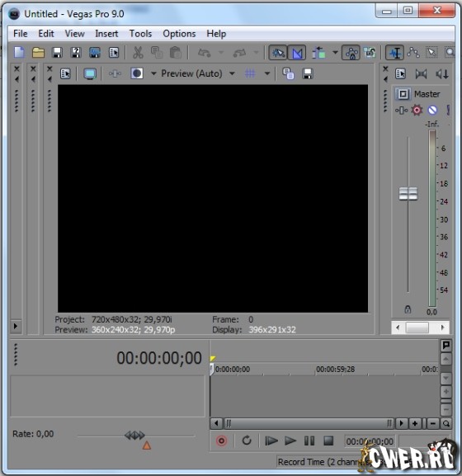Open Master FX icon

(x=401, y=111)
